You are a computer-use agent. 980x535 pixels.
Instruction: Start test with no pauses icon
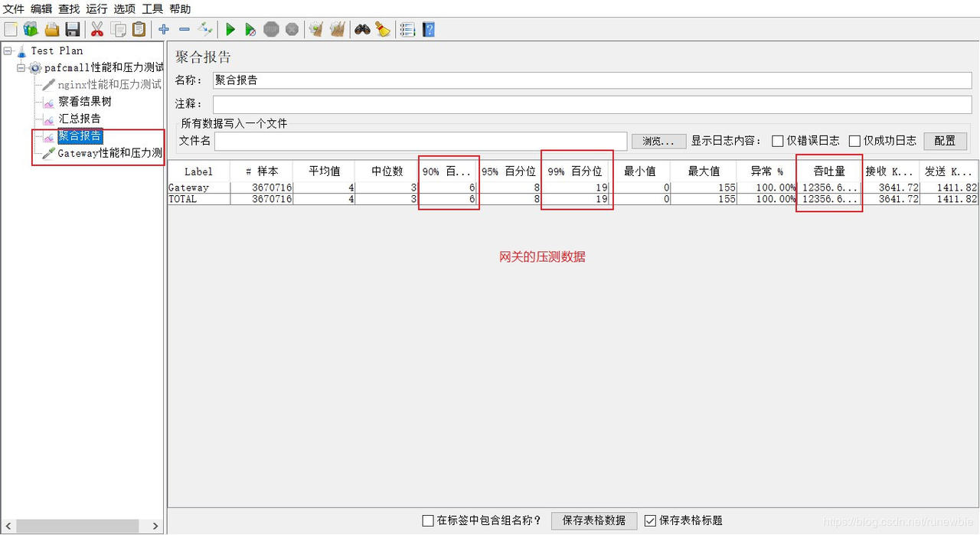click(x=250, y=29)
